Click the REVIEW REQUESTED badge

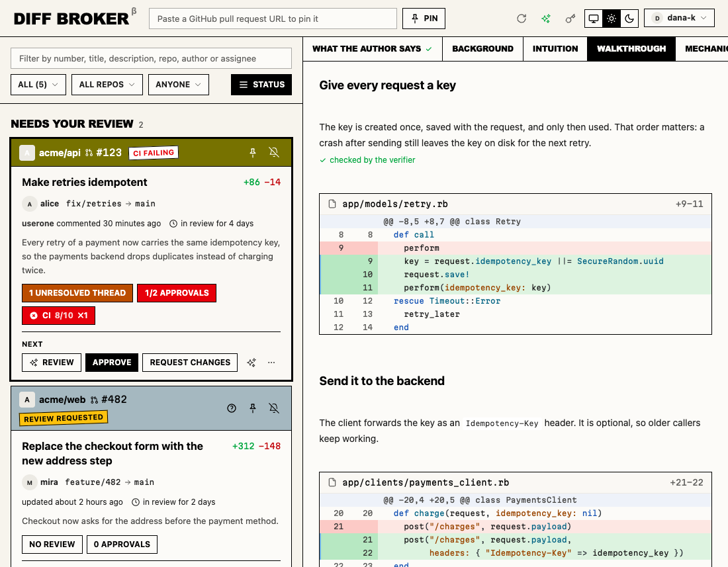(64, 418)
